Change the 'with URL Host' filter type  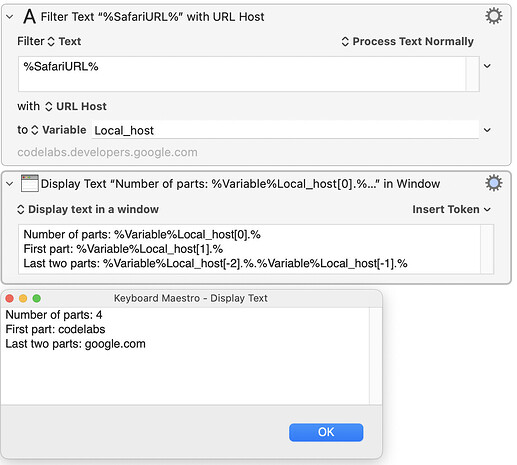[77, 106]
